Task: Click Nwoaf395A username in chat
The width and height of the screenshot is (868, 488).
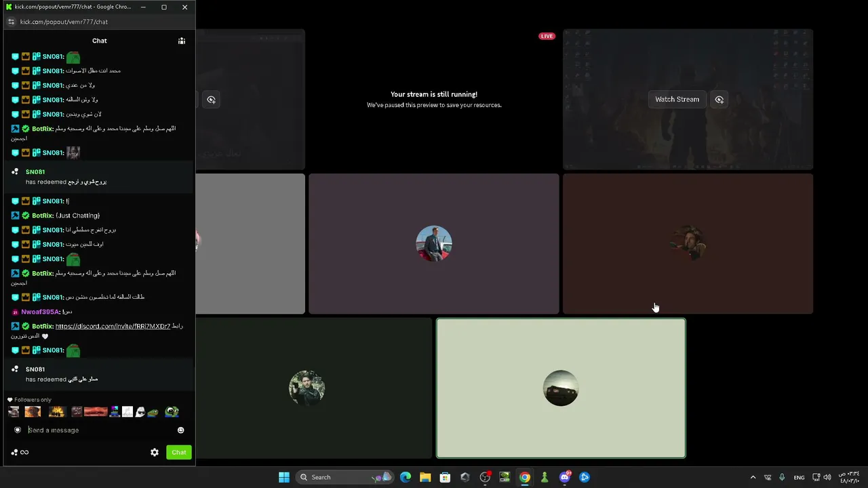Action: click(x=40, y=312)
